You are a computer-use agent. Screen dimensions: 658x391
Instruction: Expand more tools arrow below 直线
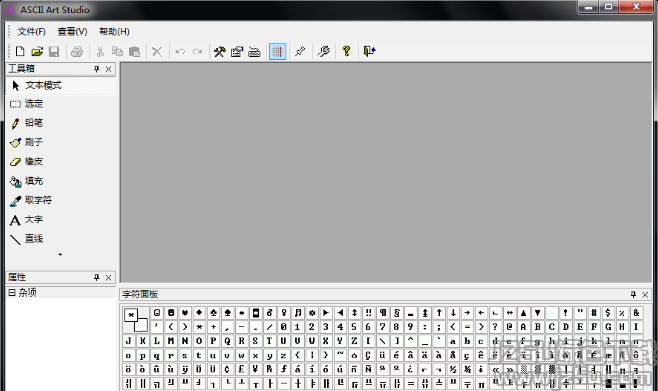(60, 255)
